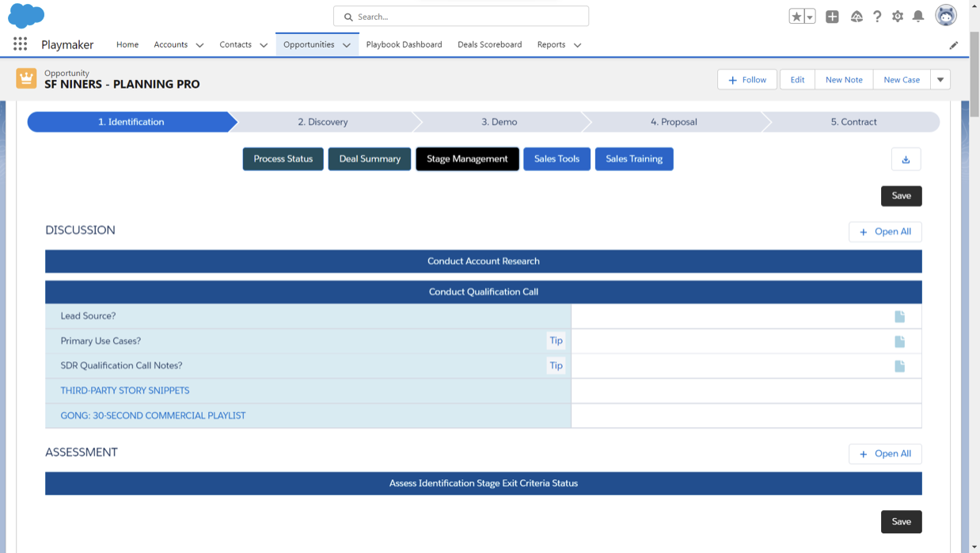
Task: Click Open All for Discussion section
Action: [885, 232]
